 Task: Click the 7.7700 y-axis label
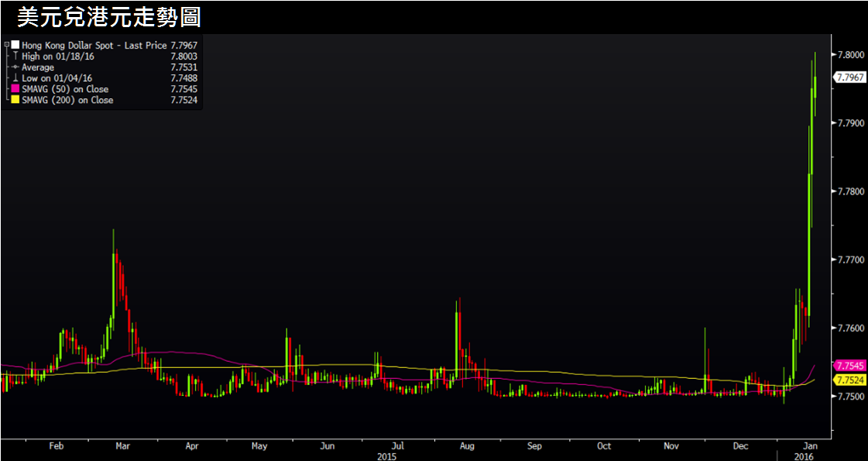(x=851, y=260)
